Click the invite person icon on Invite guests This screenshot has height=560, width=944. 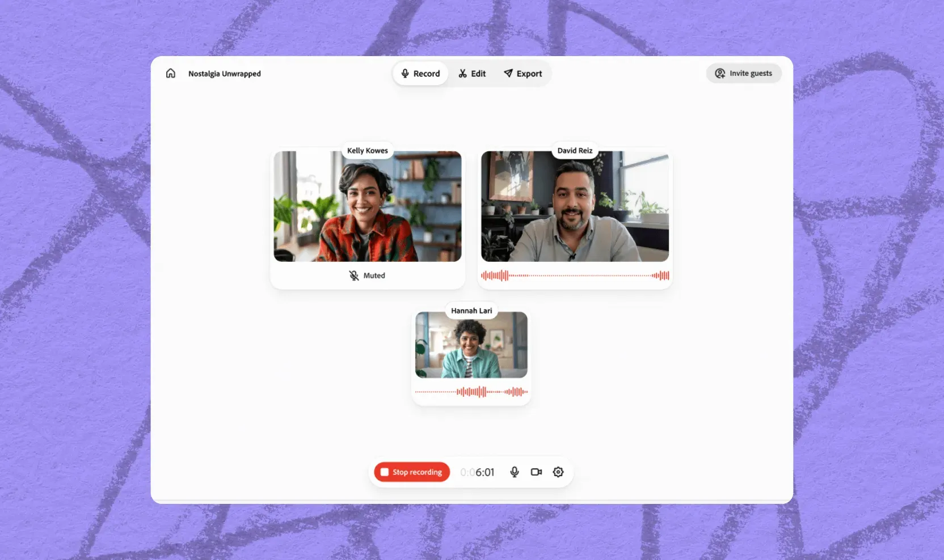pyautogui.click(x=719, y=73)
